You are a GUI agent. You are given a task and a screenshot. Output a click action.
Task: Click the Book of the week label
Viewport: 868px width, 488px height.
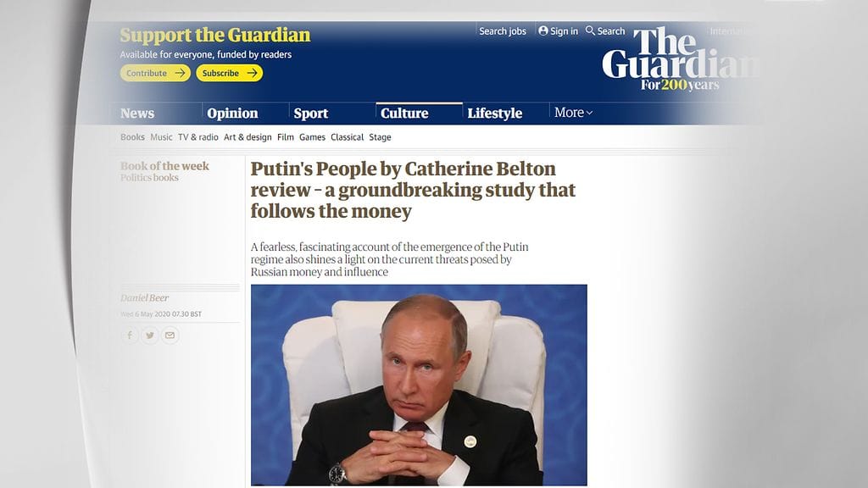tap(165, 166)
